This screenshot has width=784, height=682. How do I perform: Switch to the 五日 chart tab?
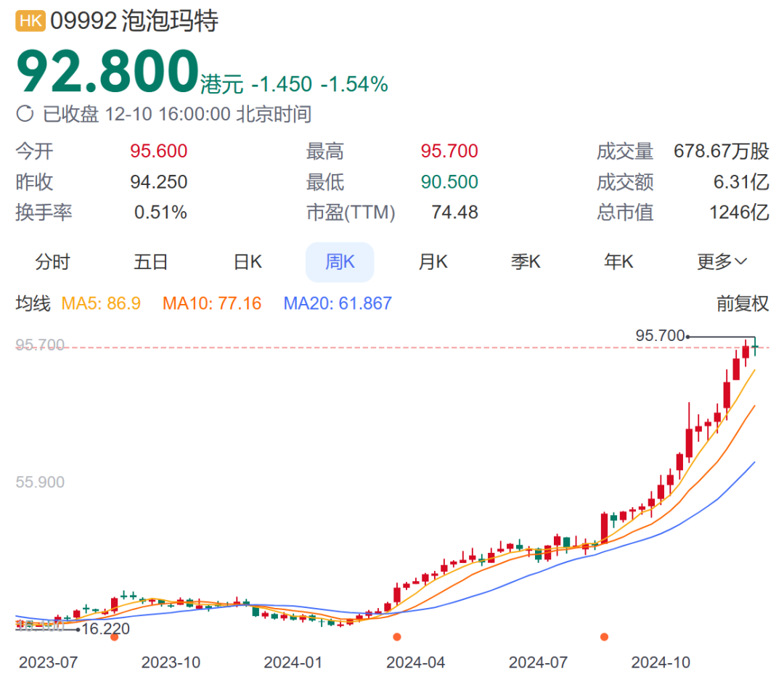[x=150, y=262]
